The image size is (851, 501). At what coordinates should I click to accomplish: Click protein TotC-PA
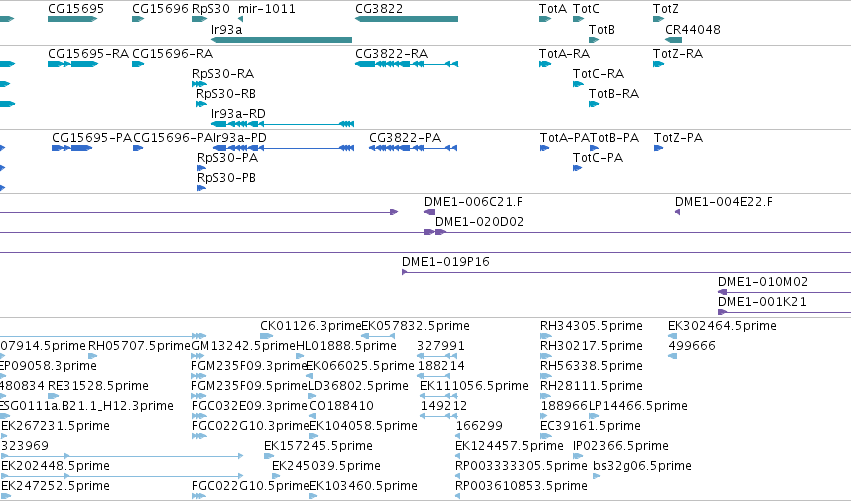598,158
